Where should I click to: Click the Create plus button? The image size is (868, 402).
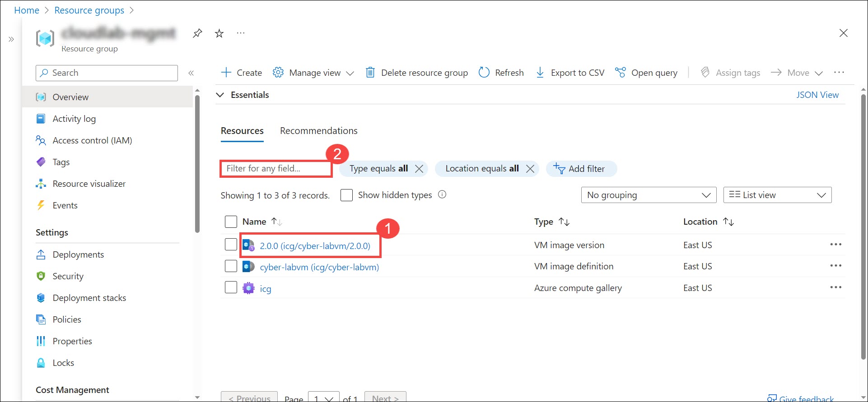242,73
